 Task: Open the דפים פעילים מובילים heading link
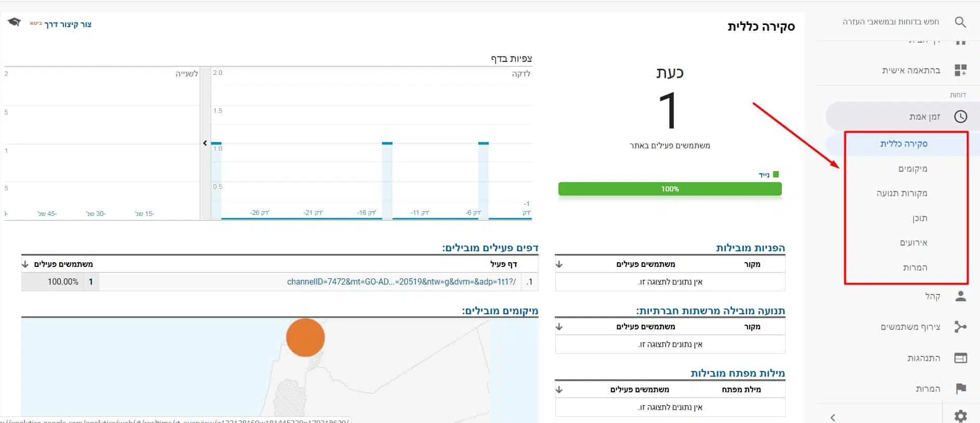(x=490, y=248)
